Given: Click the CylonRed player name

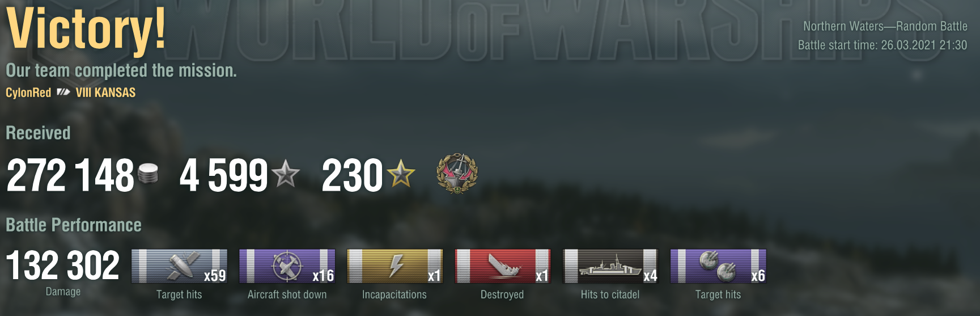Looking at the screenshot, I should pos(28,92).
